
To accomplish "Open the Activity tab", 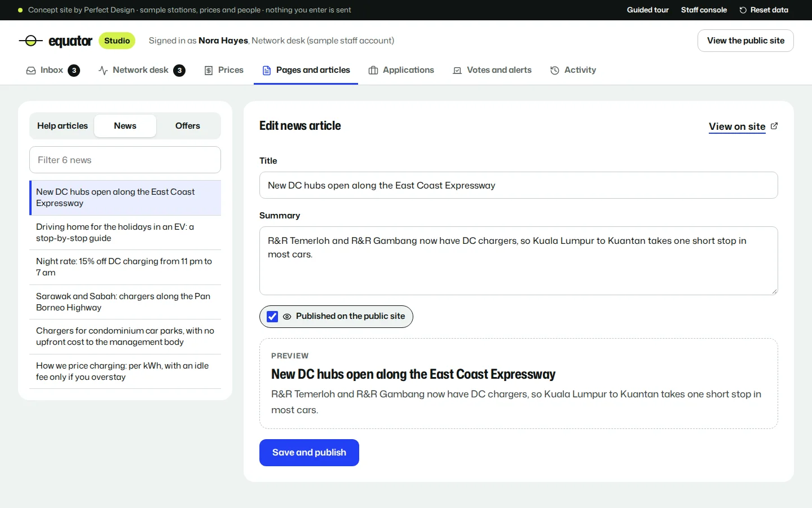I will [573, 70].
